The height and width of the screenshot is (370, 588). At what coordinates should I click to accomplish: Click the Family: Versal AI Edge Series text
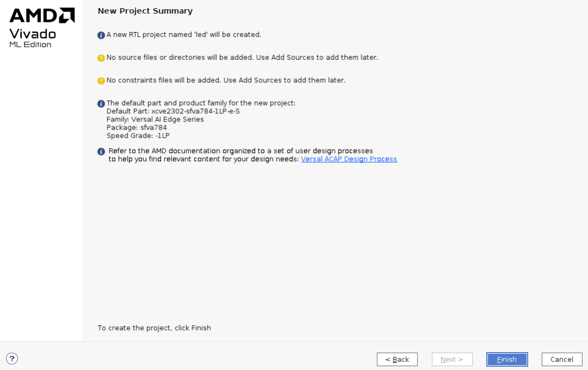tap(155, 119)
